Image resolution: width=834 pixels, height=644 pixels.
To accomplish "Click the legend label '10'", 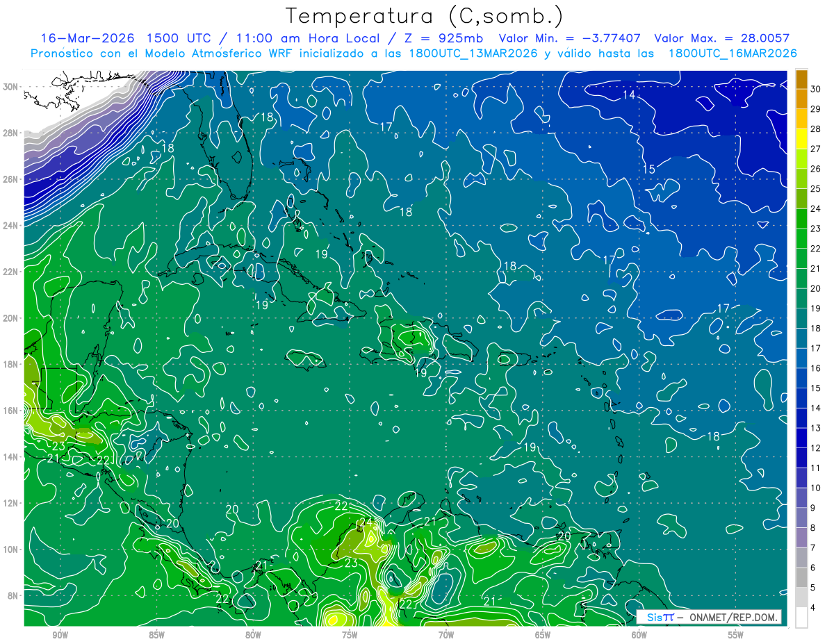I will (816, 488).
